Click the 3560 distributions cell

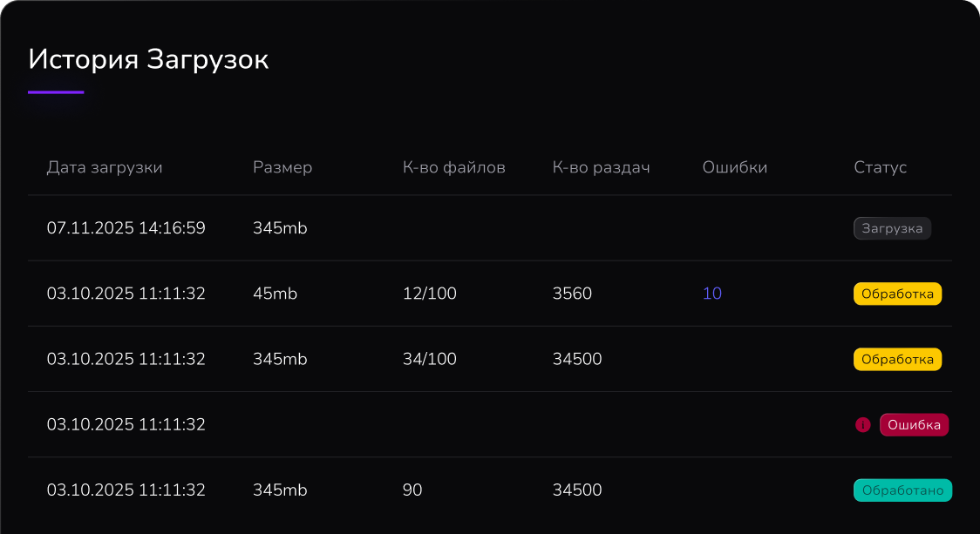tap(572, 294)
